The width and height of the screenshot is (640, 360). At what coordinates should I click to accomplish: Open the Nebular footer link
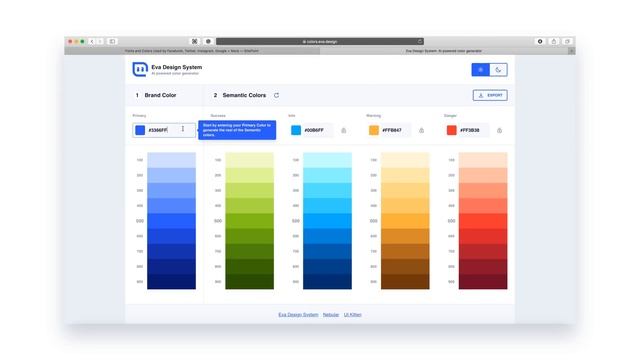click(x=331, y=315)
